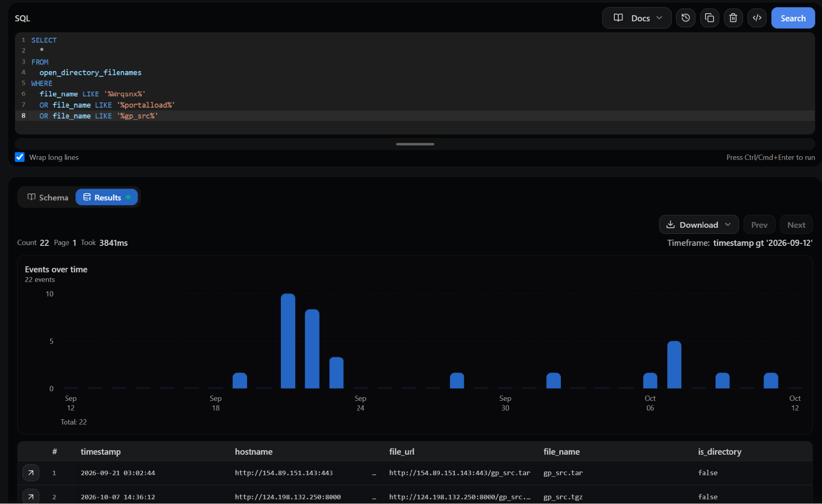
Task: Copy the SQL query icon
Action: (x=709, y=18)
